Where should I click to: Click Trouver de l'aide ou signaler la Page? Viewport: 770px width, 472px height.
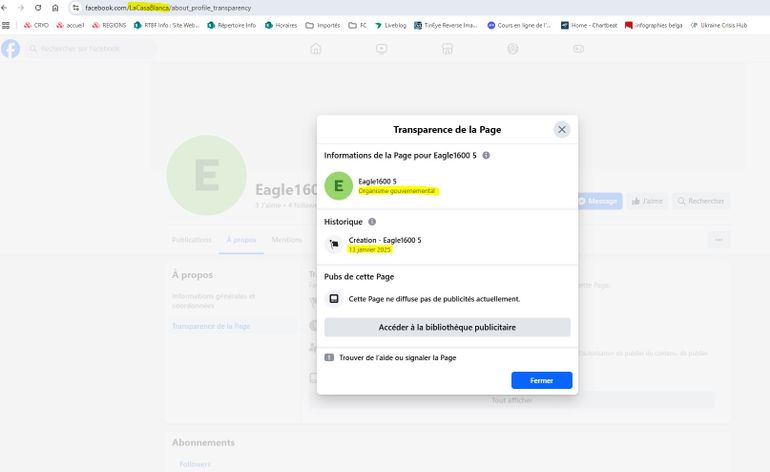pos(397,357)
